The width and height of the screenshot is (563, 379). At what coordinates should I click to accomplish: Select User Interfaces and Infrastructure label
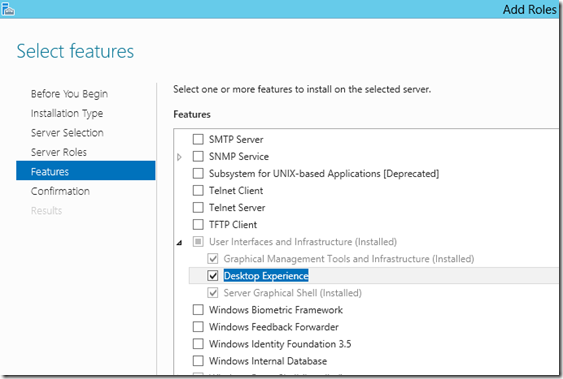coord(303,242)
